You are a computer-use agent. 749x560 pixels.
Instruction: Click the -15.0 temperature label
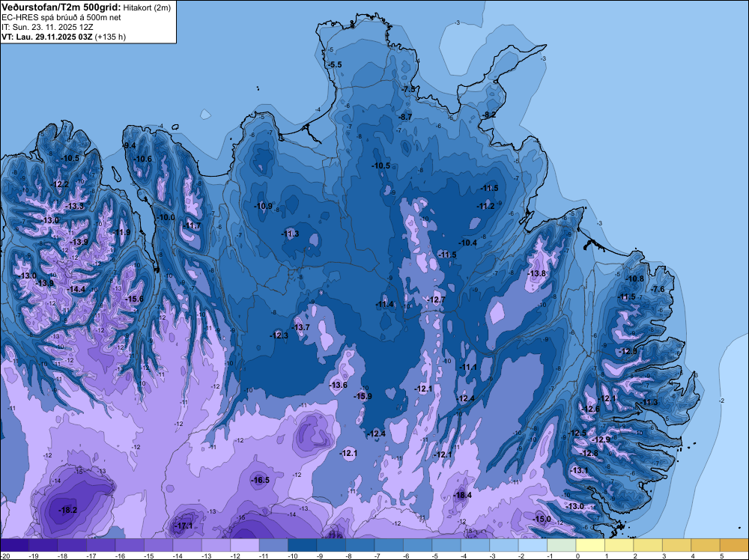point(542,519)
